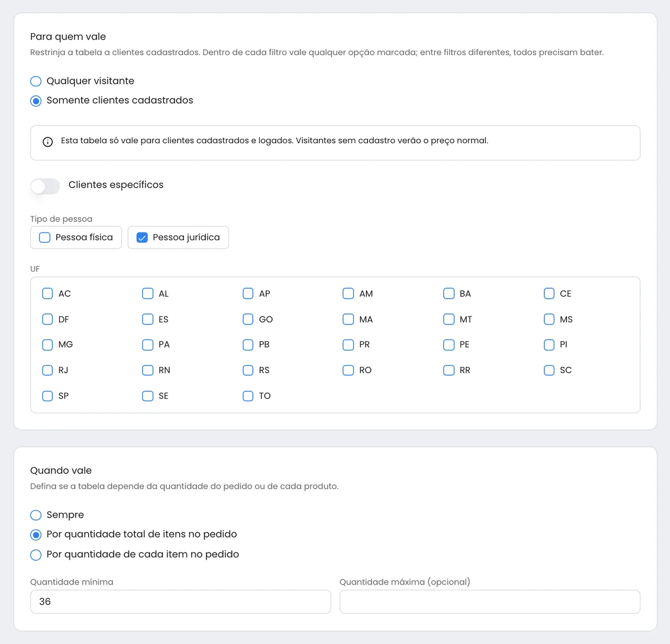
Task: Tick the ES state checkbox
Action: 148,319
